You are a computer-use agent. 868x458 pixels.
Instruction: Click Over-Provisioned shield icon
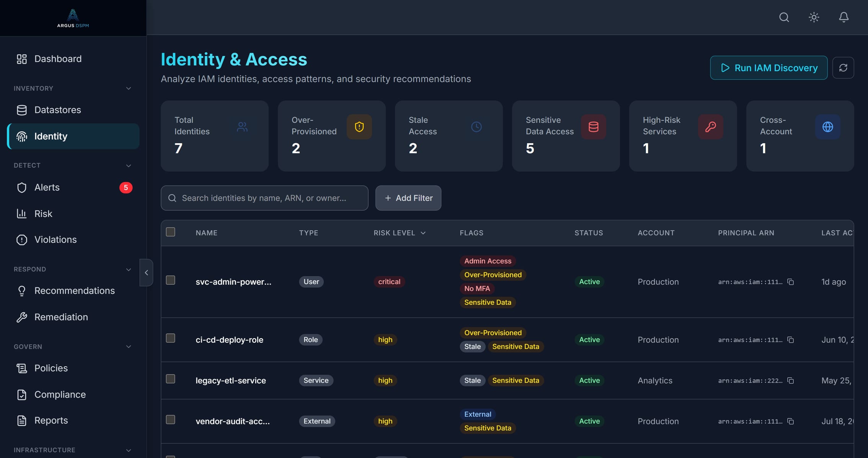(x=359, y=127)
